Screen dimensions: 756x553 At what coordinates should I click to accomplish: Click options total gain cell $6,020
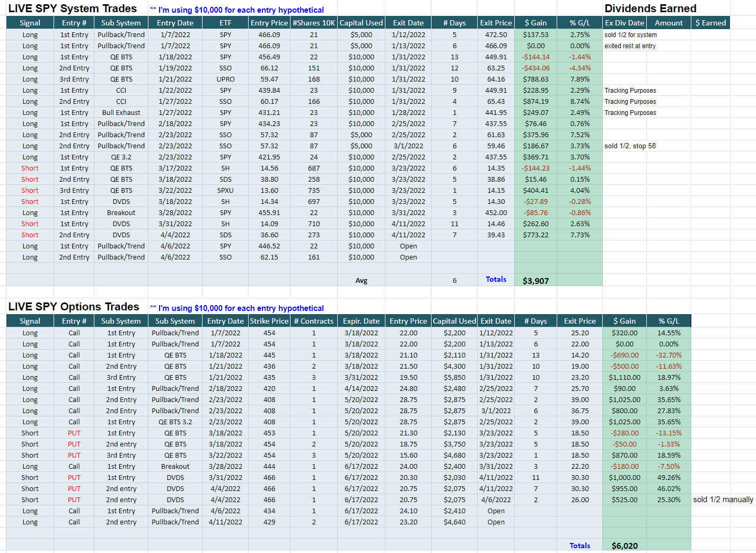coord(625,546)
